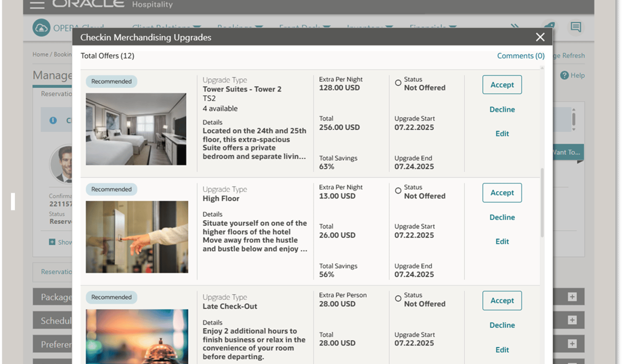622x364 pixels.
Task: Open the Financials dropdown menu
Action: pos(432,26)
